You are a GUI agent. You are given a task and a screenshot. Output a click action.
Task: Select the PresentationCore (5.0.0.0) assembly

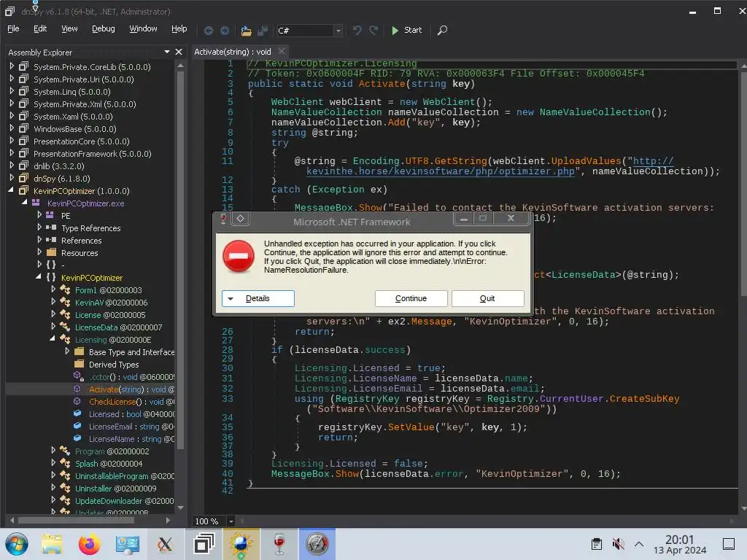pyautogui.click(x=81, y=141)
